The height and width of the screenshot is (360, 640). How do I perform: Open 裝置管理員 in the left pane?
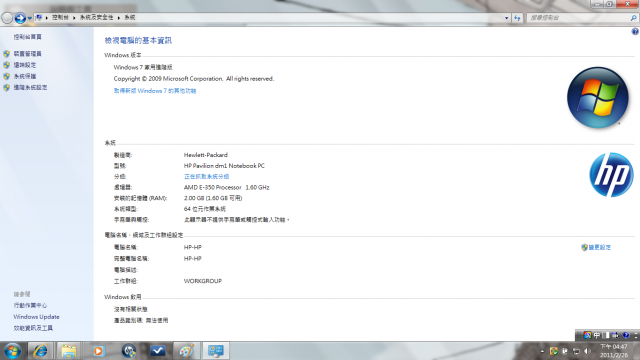pyautogui.click(x=27, y=54)
